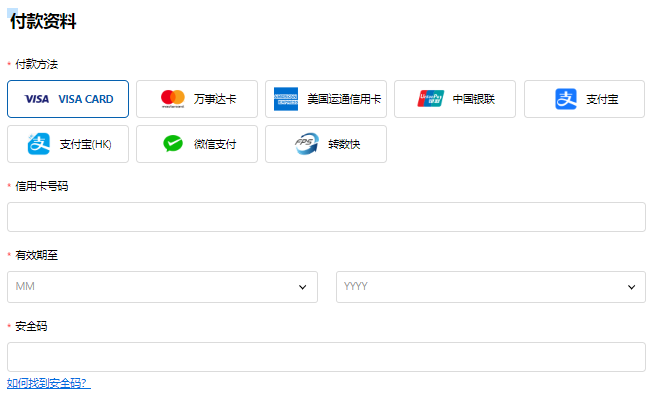
Task: Open the 如何找到安全码? help link
Action: pyautogui.click(x=48, y=383)
